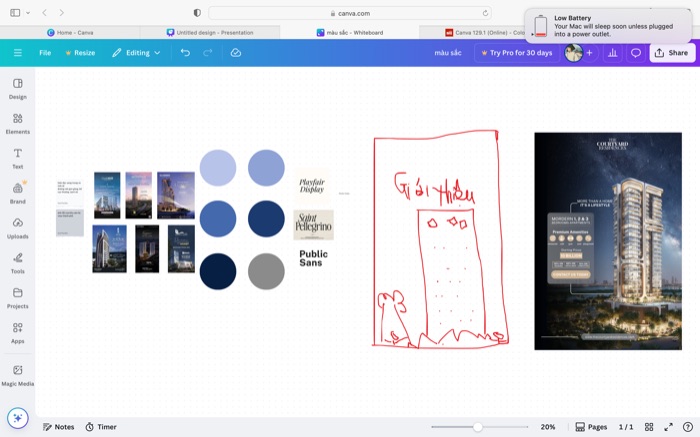700x437 pixels.
Task: Toggle the grid view icon
Action: point(649,427)
